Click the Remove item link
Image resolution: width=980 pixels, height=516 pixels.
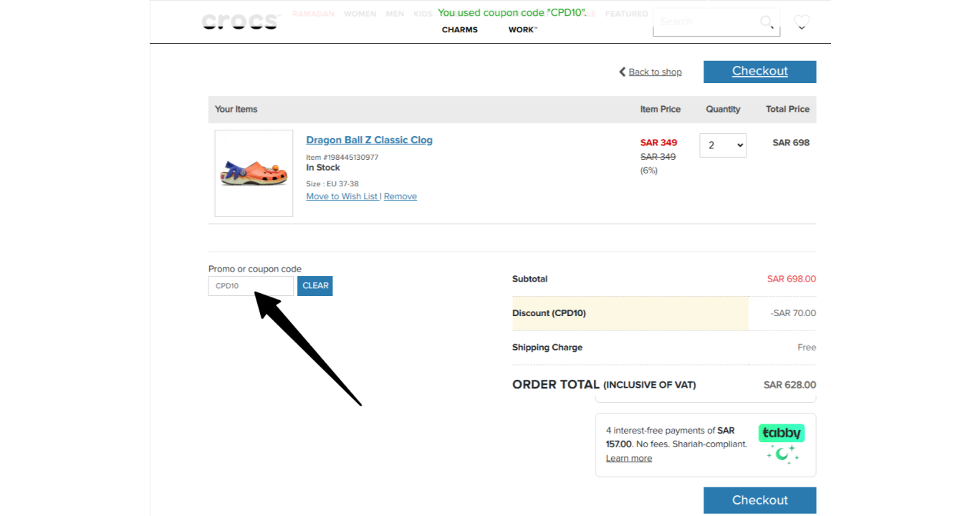[x=400, y=196]
